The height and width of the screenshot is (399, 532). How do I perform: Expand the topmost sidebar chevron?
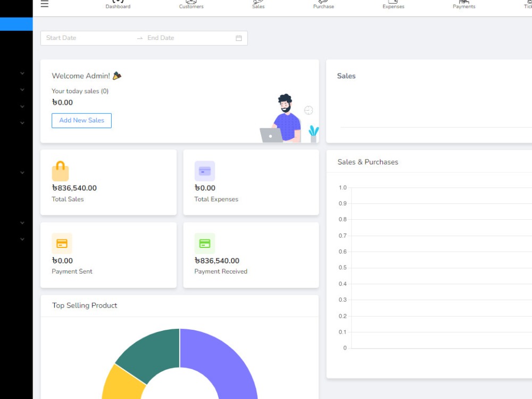(x=22, y=73)
